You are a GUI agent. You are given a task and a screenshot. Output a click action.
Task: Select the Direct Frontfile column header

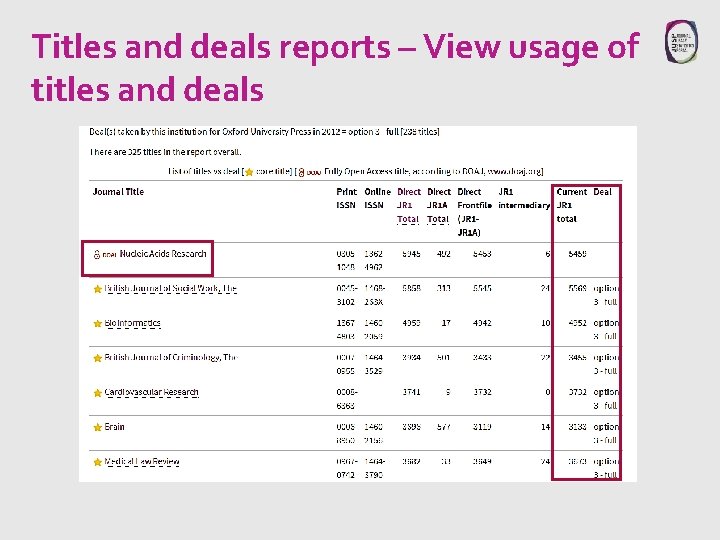474,212
